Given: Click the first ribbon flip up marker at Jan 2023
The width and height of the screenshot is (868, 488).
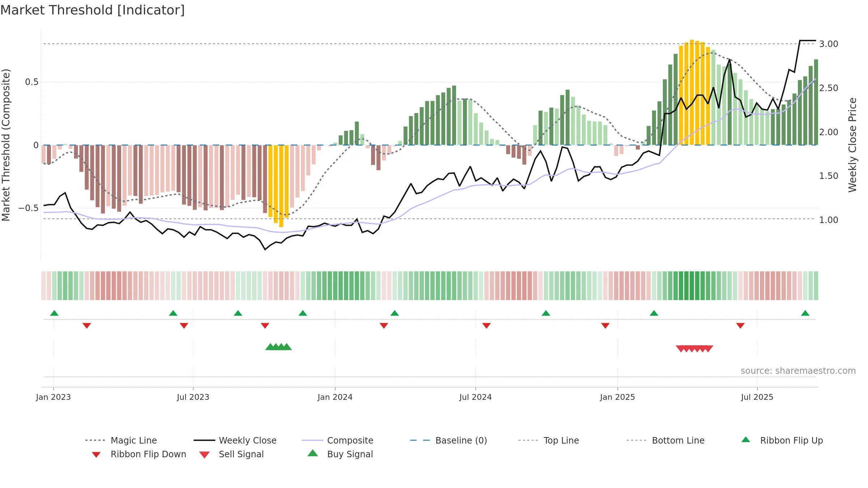Looking at the screenshot, I should pyautogui.click(x=54, y=313).
